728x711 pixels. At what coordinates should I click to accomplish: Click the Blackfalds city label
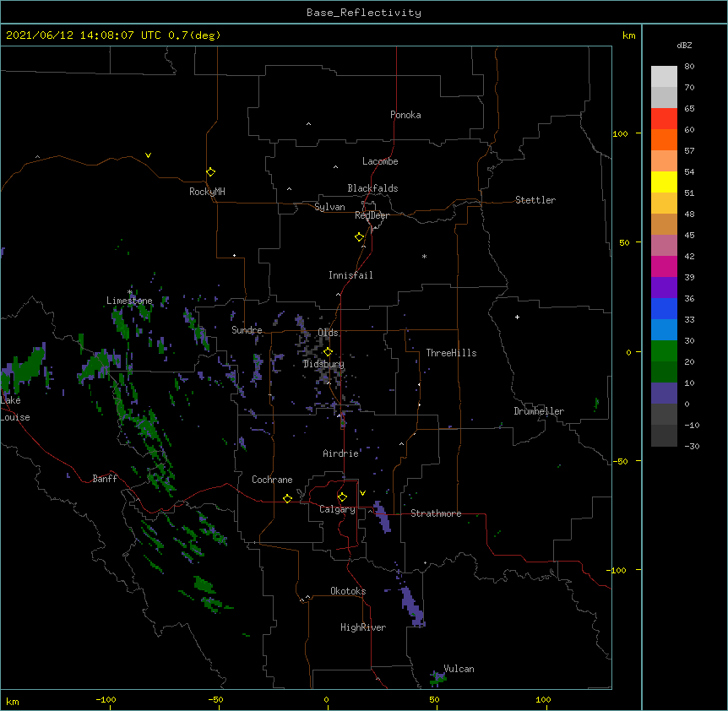(x=372, y=188)
